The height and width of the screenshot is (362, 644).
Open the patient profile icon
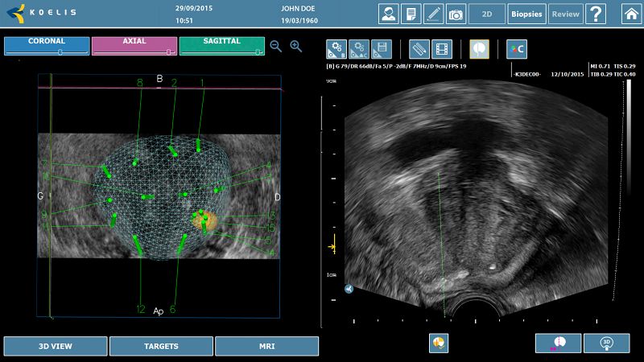pos(389,14)
